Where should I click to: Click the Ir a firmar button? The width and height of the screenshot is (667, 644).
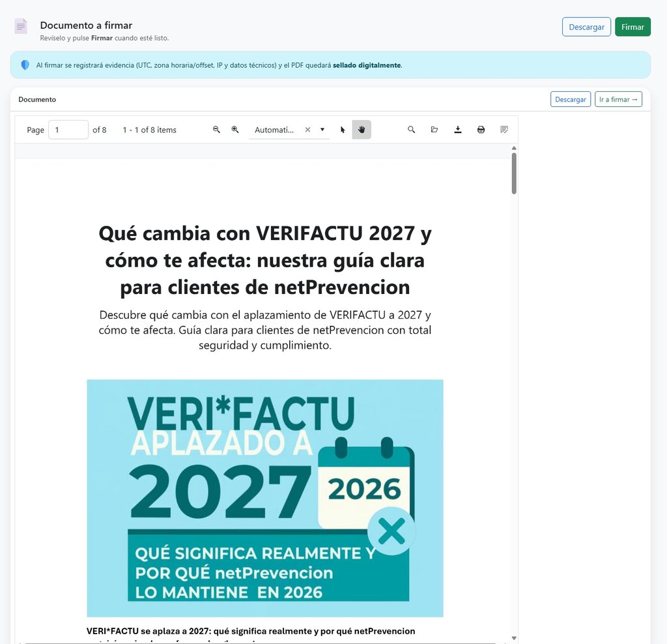[618, 99]
